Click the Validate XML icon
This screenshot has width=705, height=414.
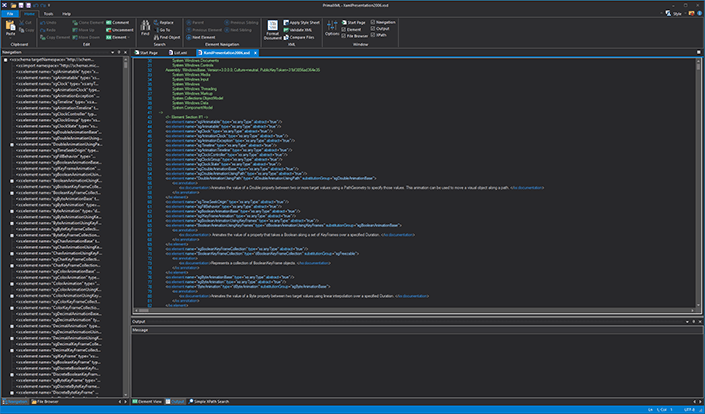point(286,30)
